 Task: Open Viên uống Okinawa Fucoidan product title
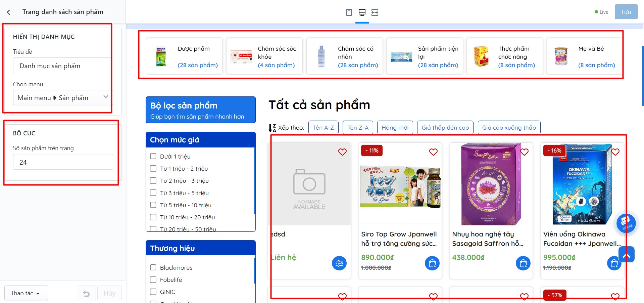pyautogui.click(x=582, y=239)
